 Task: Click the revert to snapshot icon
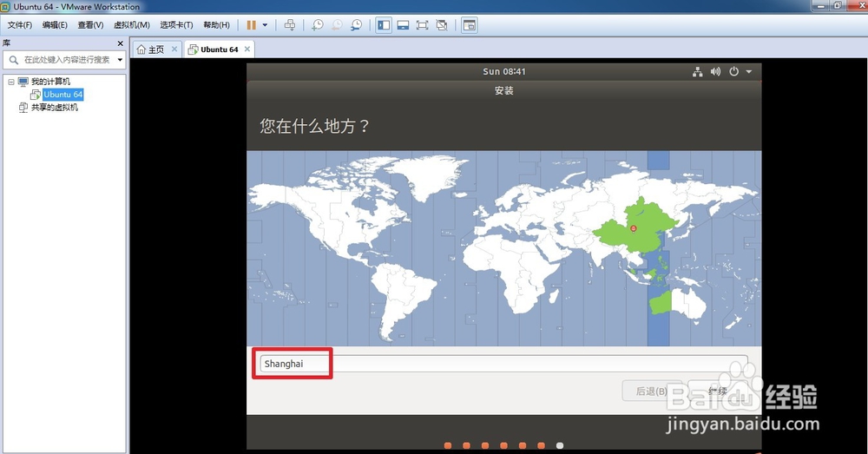[337, 25]
